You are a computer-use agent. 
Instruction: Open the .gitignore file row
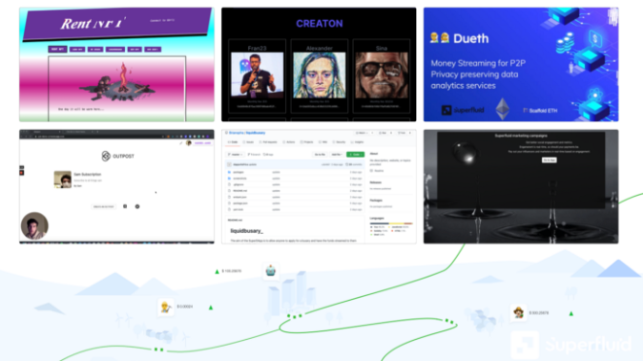[x=294, y=184]
